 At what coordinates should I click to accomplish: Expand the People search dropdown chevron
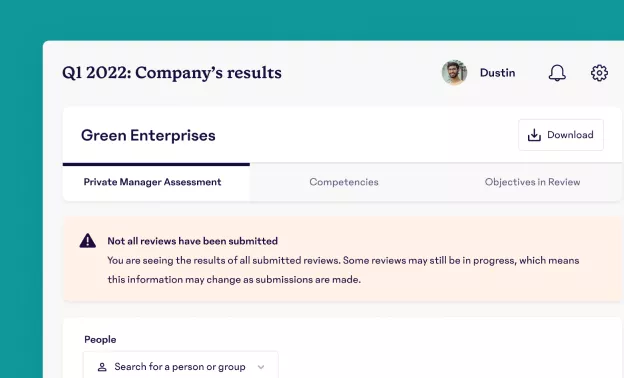(261, 367)
